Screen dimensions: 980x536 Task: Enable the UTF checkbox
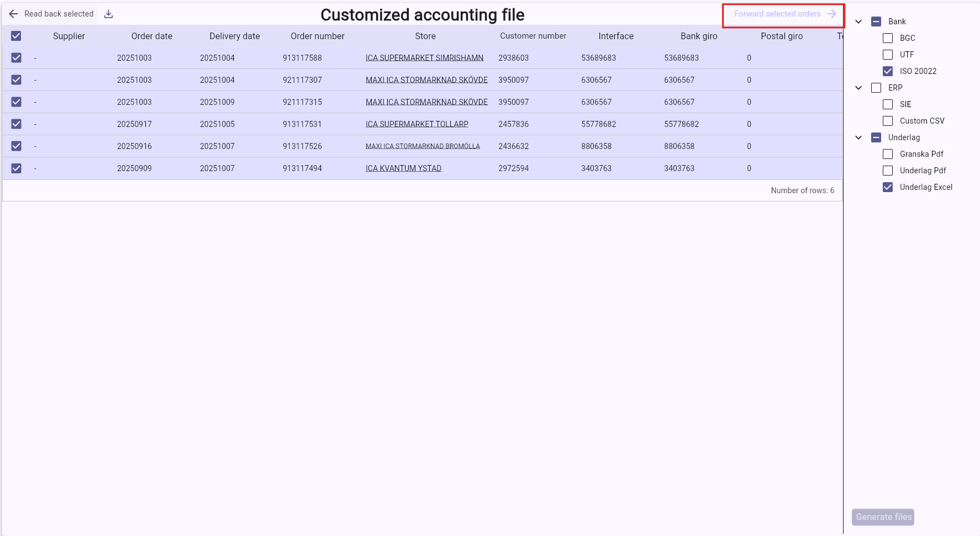tap(888, 55)
